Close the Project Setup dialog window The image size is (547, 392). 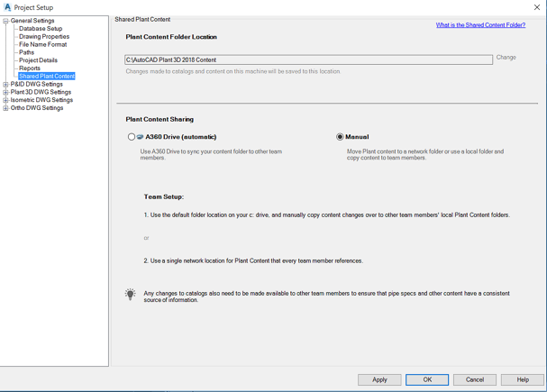coord(537,7)
